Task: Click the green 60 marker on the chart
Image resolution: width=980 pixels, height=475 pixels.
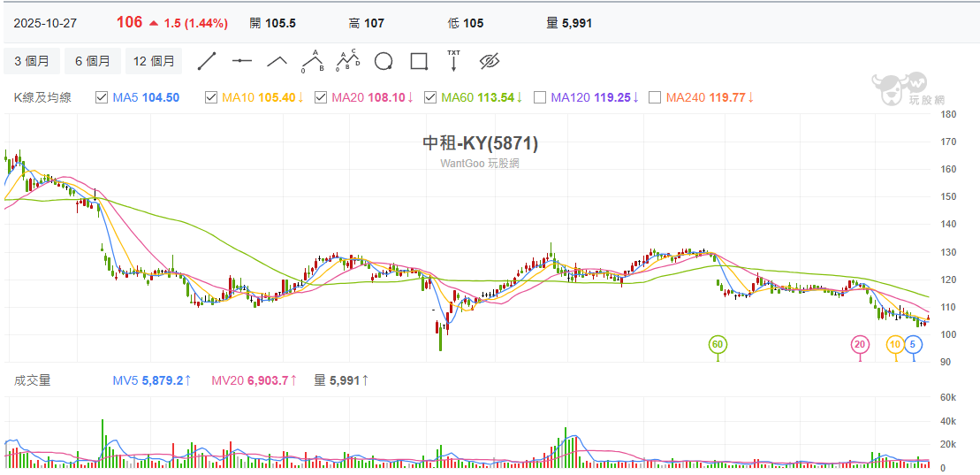Action: coord(718,344)
